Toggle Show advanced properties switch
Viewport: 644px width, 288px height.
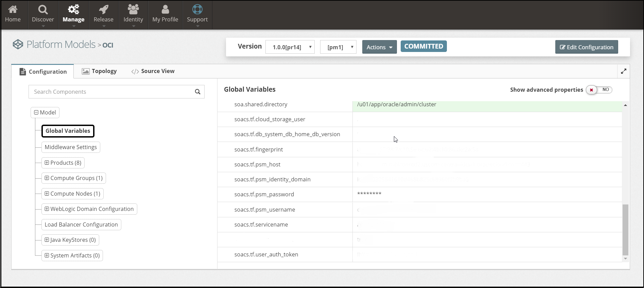click(x=599, y=90)
